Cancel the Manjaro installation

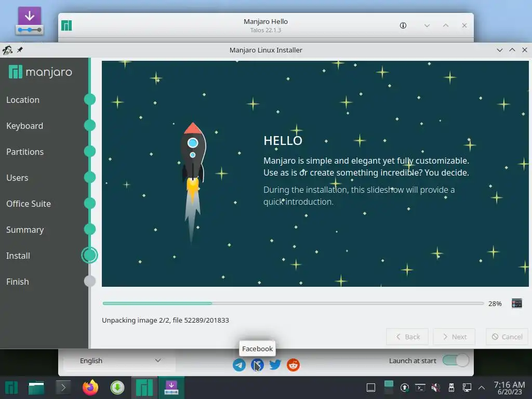click(x=507, y=337)
